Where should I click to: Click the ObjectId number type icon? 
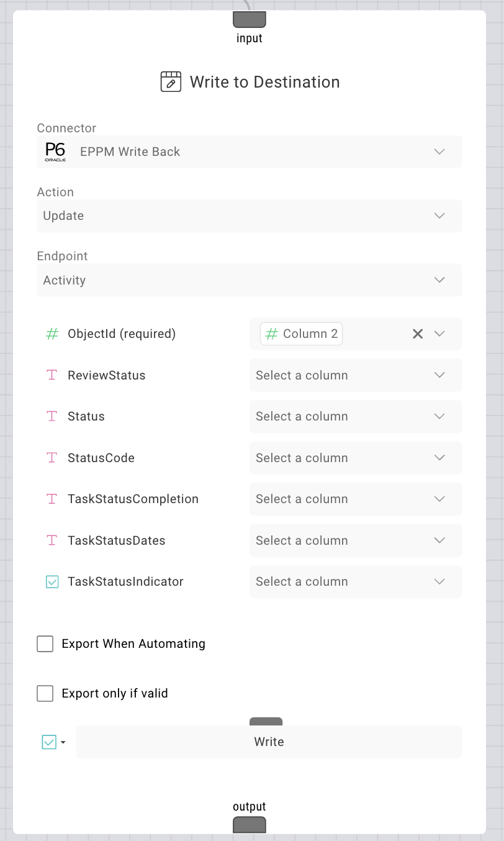point(52,334)
